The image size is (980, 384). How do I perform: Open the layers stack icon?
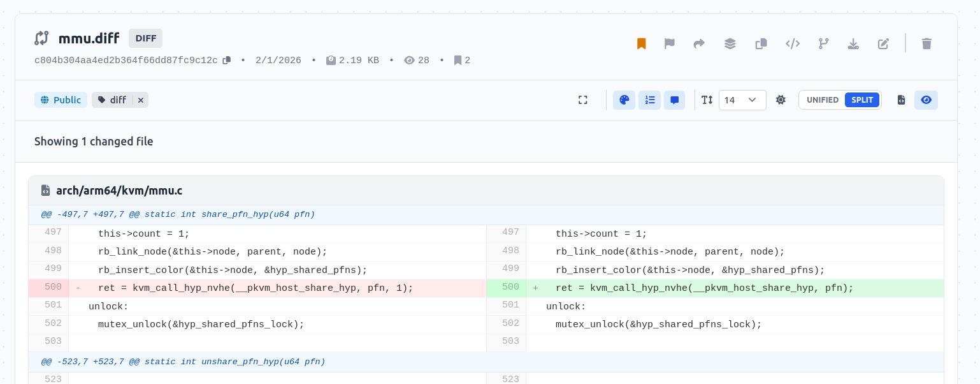tap(730, 43)
